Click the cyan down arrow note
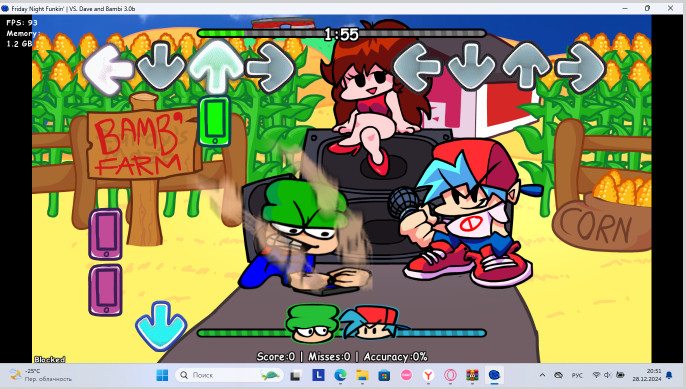Image resolution: width=686 pixels, height=389 pixels. coord(161,326)
